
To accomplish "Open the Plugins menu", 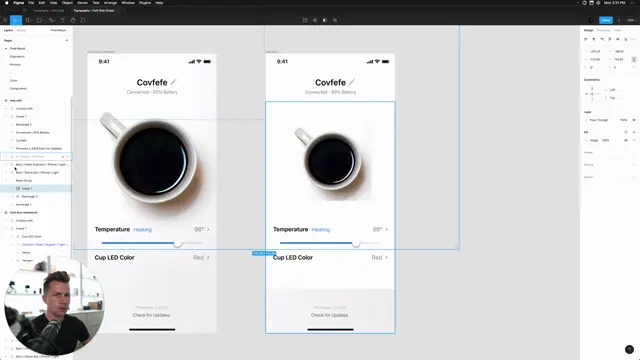I will tap(144, 3).
